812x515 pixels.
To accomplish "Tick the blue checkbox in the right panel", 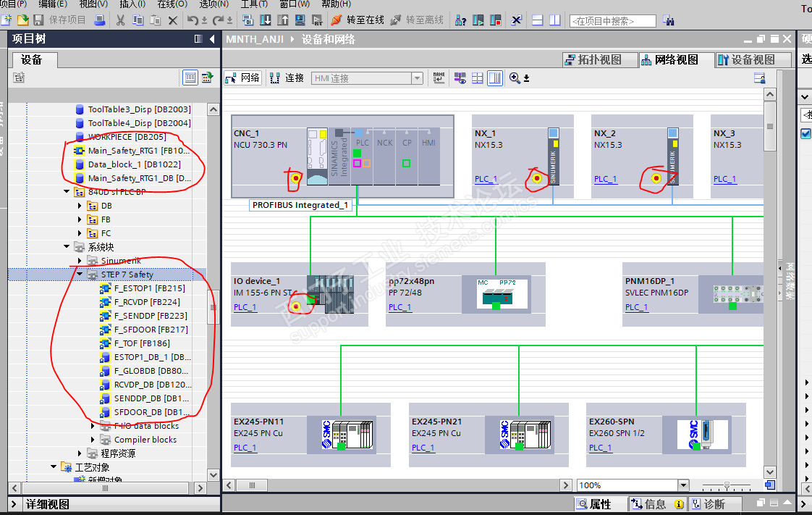I will click(805, 134).
